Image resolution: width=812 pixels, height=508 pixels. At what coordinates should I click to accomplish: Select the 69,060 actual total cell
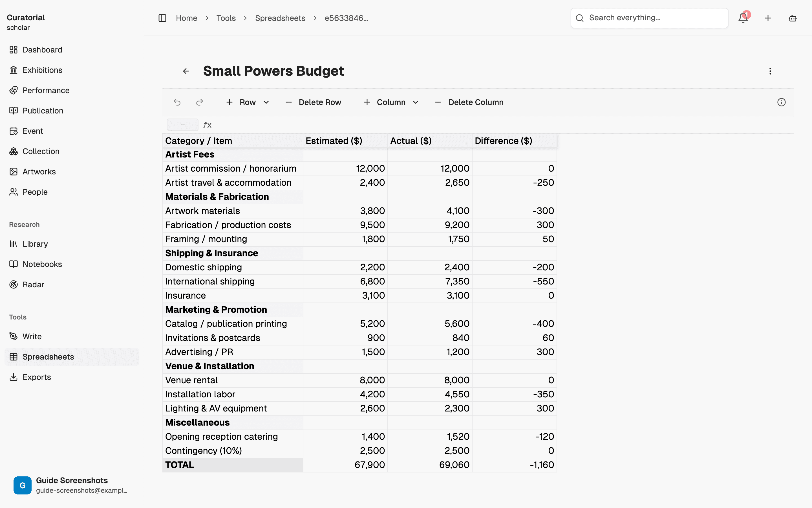pyautogui.click(x=430, y=465)
